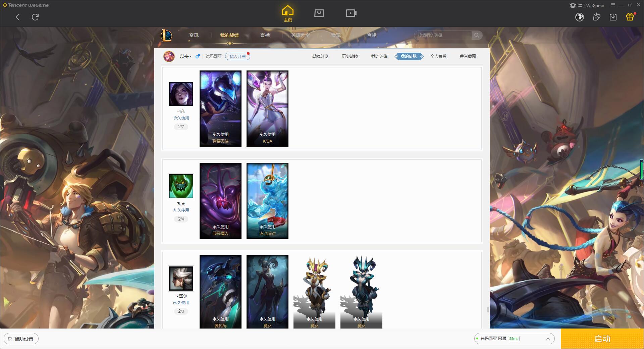
Task: Expand the 德玛西亚 网通 server dropdown
Action: click(514, 339)
